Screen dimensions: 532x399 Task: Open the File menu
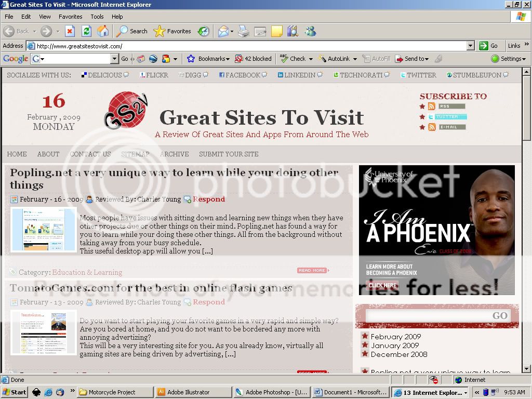coord(9,17)
